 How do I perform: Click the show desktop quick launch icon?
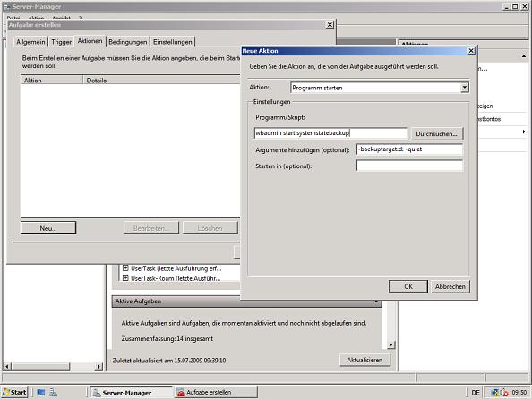(x=41, y=393)
